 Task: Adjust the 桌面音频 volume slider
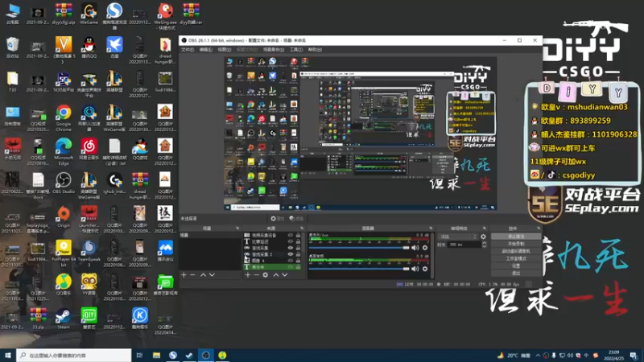tap(359, 269)
